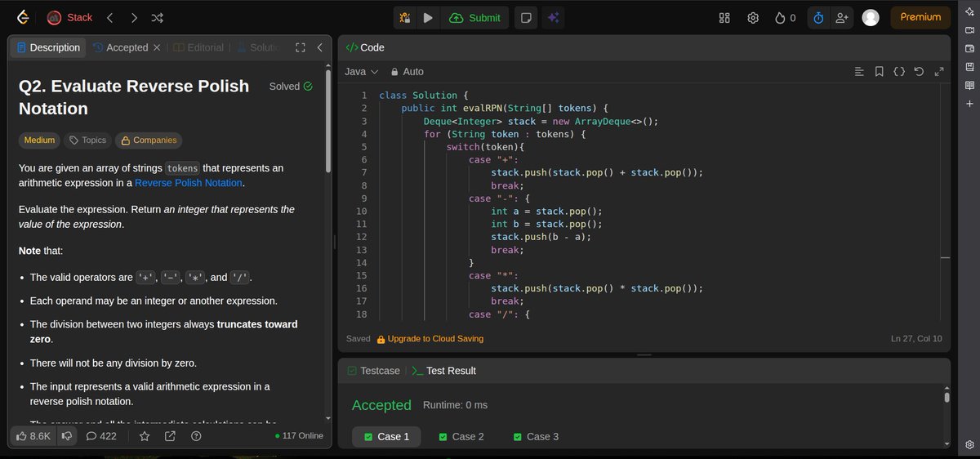This screenshot has width=980, height=459.
Task: Click the curly braces snippet icon
Action: point(899,72)
